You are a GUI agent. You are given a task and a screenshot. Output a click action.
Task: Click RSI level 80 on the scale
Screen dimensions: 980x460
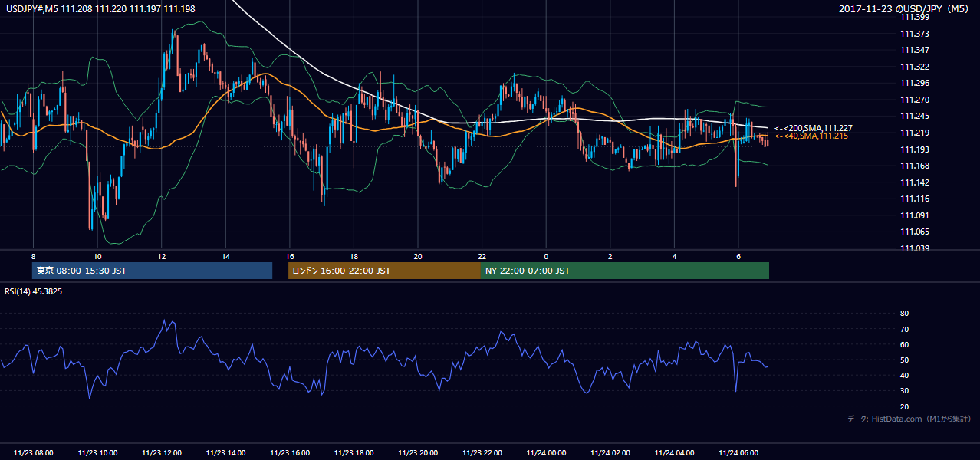point(905,314)
